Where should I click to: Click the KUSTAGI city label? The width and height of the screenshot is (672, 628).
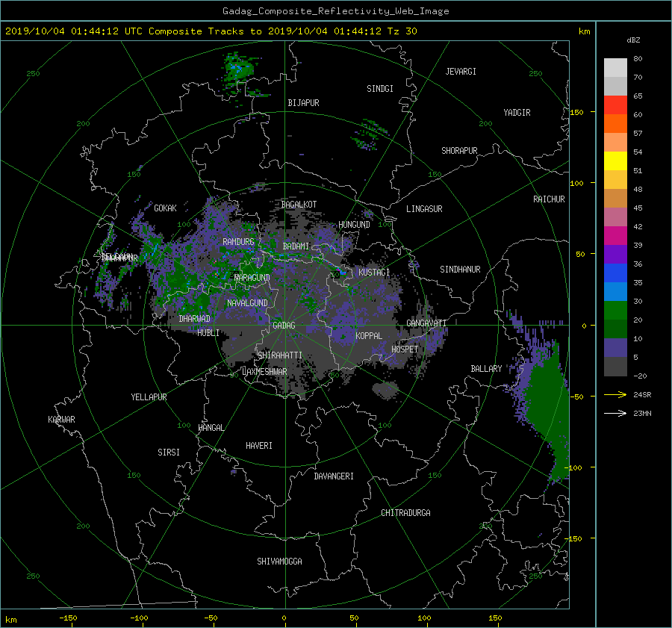(374, 273)
